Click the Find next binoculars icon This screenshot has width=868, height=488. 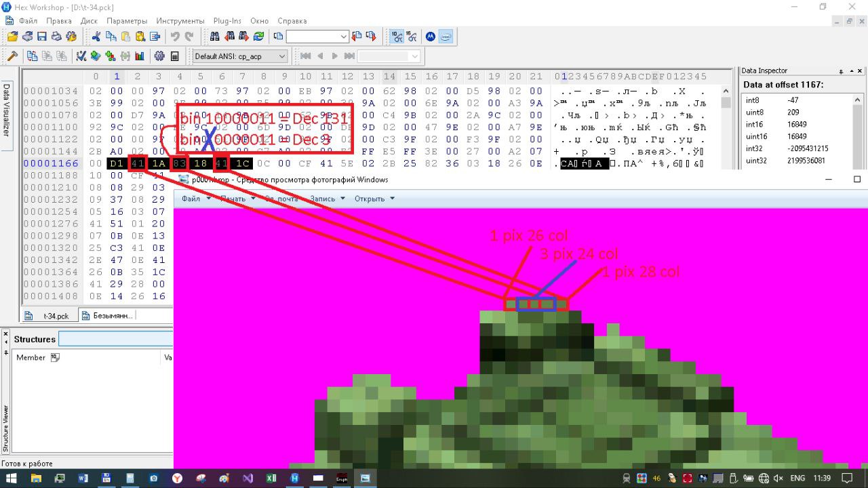click(244, 37)
